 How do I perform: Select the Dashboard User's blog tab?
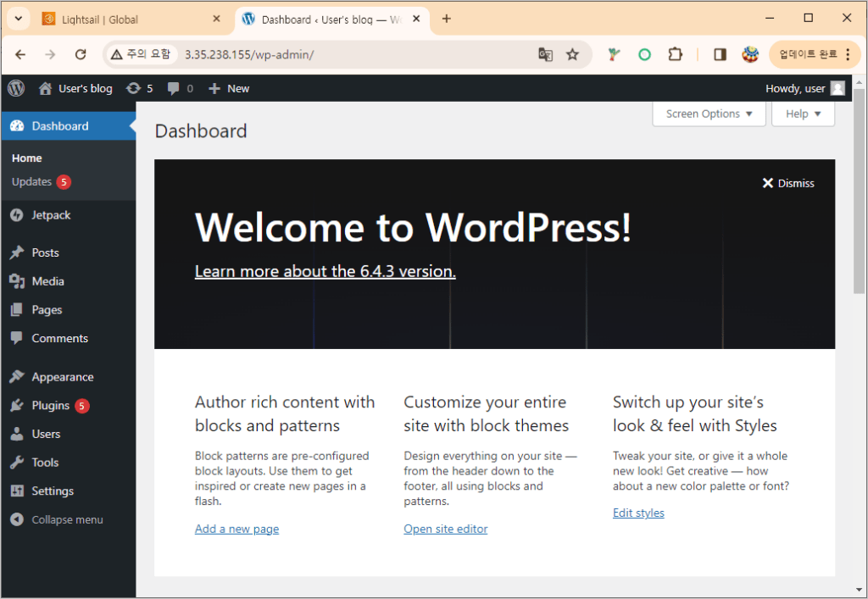331,19
